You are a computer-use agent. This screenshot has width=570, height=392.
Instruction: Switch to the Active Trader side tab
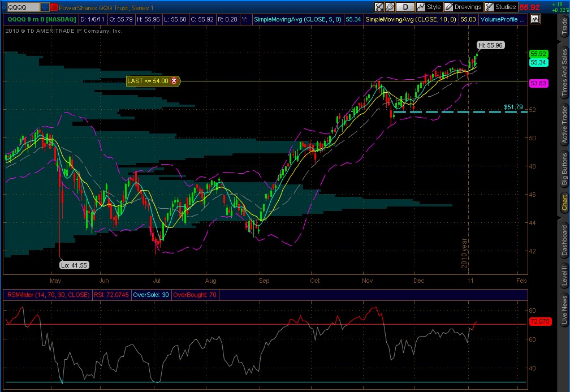(x=564, y=124)
